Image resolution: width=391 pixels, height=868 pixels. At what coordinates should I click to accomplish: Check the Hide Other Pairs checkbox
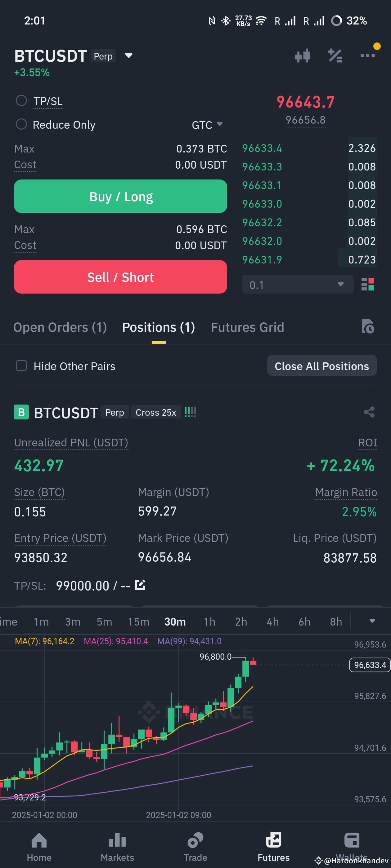[x=21, y=365]
